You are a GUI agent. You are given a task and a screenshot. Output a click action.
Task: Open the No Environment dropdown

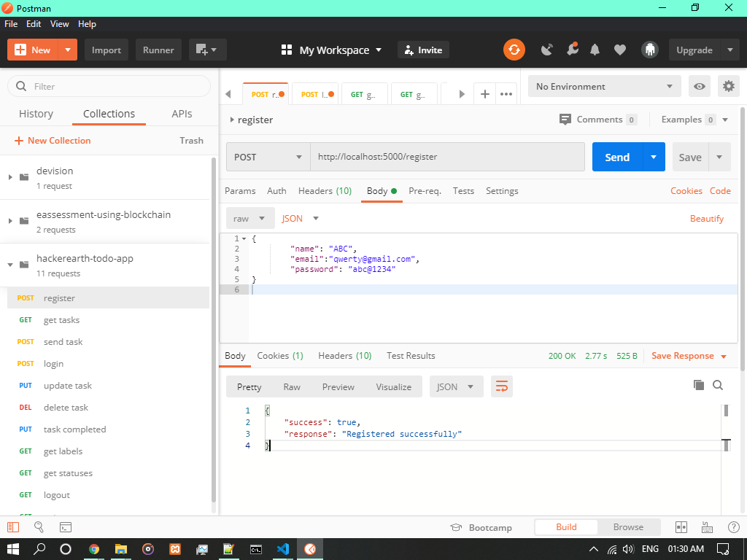tap(605, 86)
